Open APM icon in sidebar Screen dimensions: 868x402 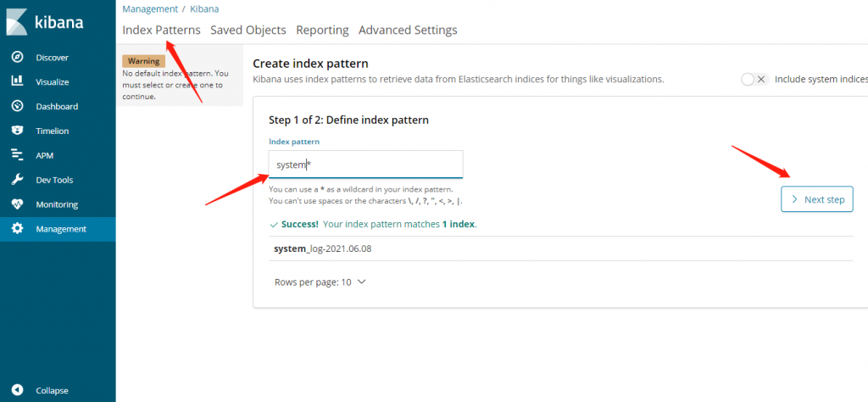[x=17, y=155]
